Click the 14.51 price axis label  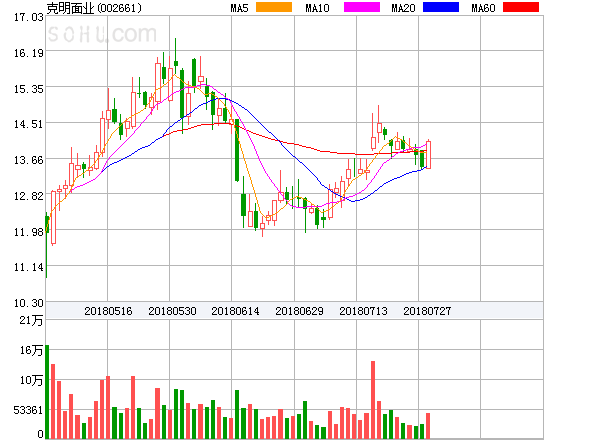click(29, 124)
